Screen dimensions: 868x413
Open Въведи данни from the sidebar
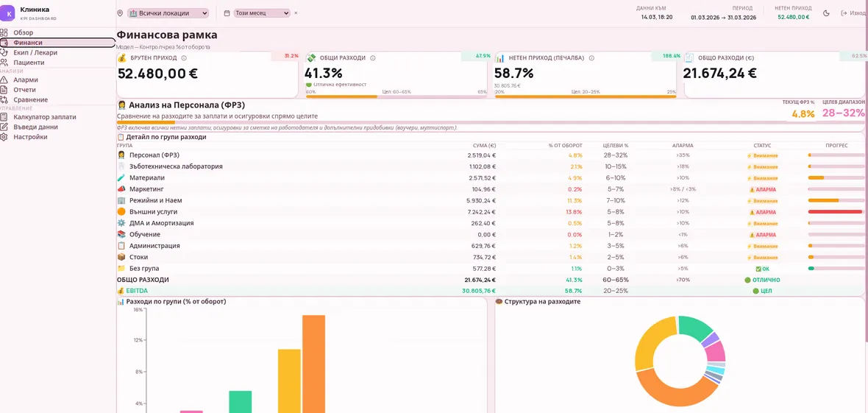click(x=57, y=127)
